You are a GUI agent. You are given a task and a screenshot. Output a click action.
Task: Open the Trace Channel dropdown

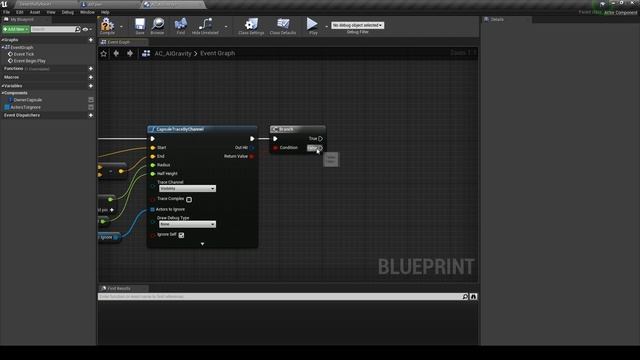[x=187, y=189]
